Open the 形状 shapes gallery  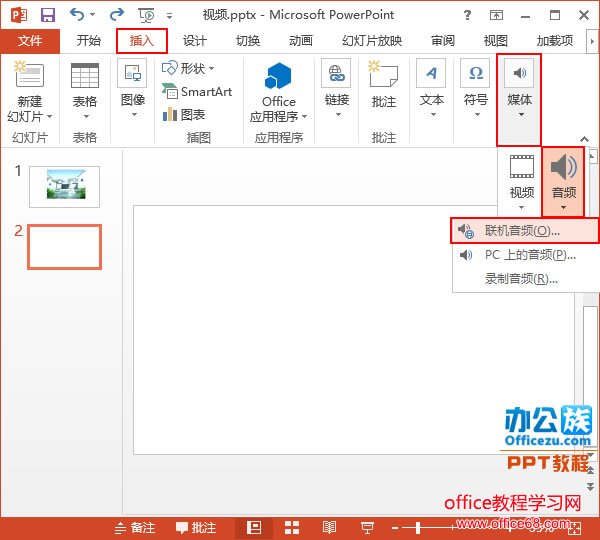pos(188,69)
